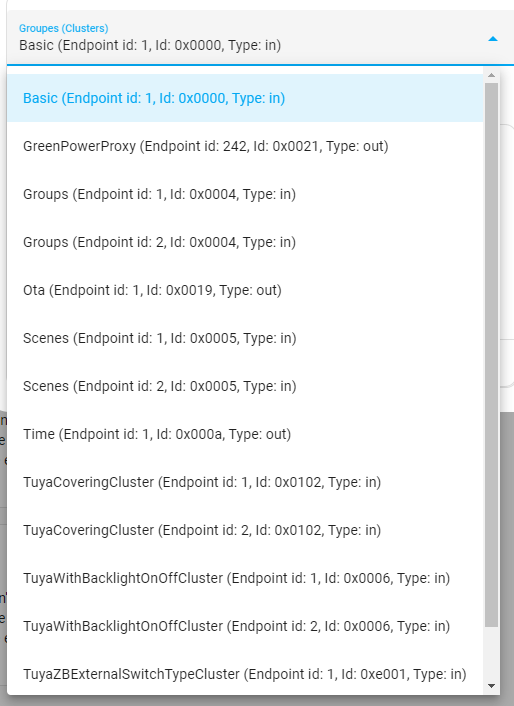This screenshot has height=706, width=514.
Task: Choose GreenPowerProxy endpoint 242 cluster
Action: pyautogui.click(x=245, y=146)
